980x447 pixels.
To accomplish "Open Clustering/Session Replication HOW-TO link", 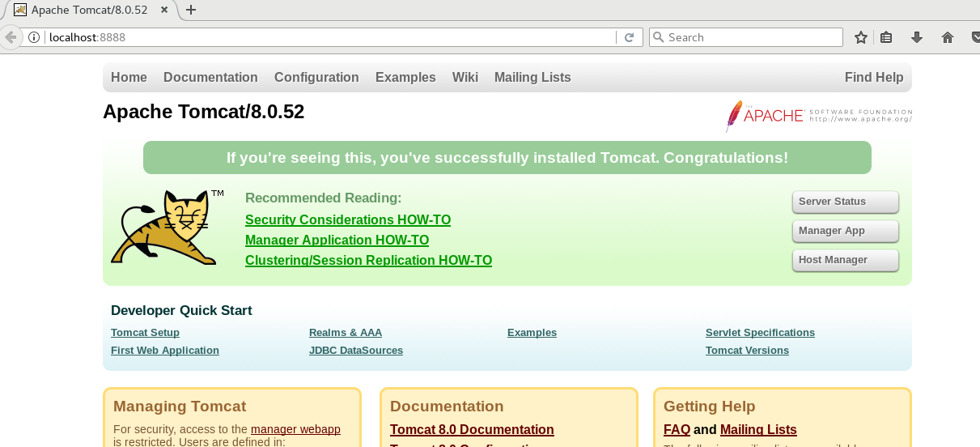I will [x=368, y=261].
